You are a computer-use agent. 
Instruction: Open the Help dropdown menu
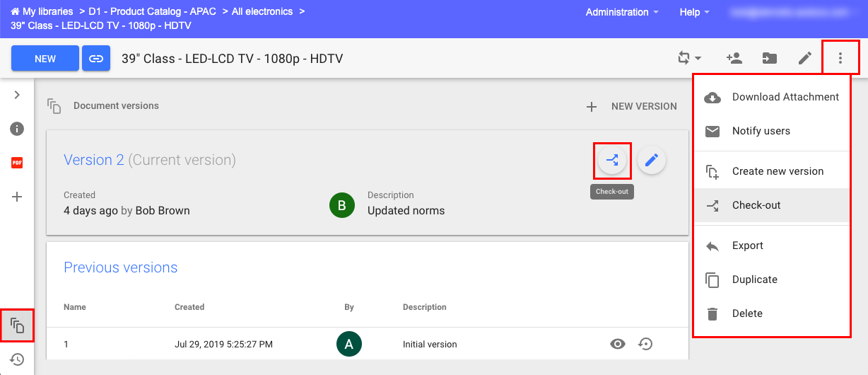click(x=694, y=12)
